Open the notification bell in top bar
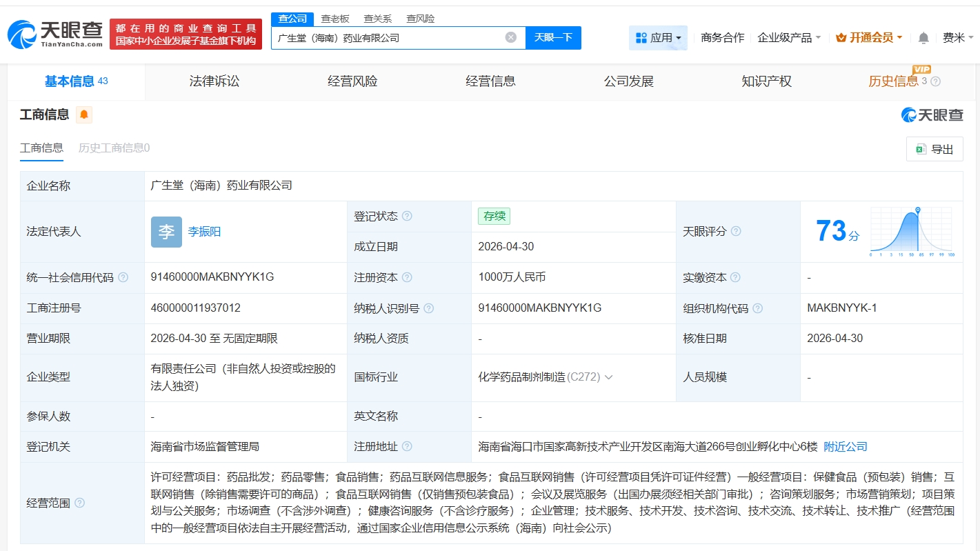This screenshot has width=980, height=551. [x=923, y=38]
